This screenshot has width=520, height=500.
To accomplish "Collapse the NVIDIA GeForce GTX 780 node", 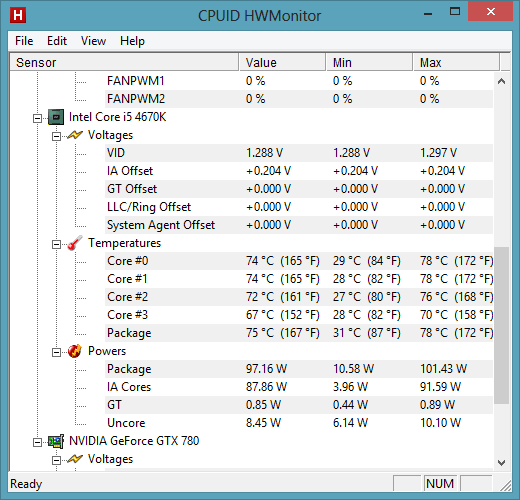I will click(x=38, y=442).
